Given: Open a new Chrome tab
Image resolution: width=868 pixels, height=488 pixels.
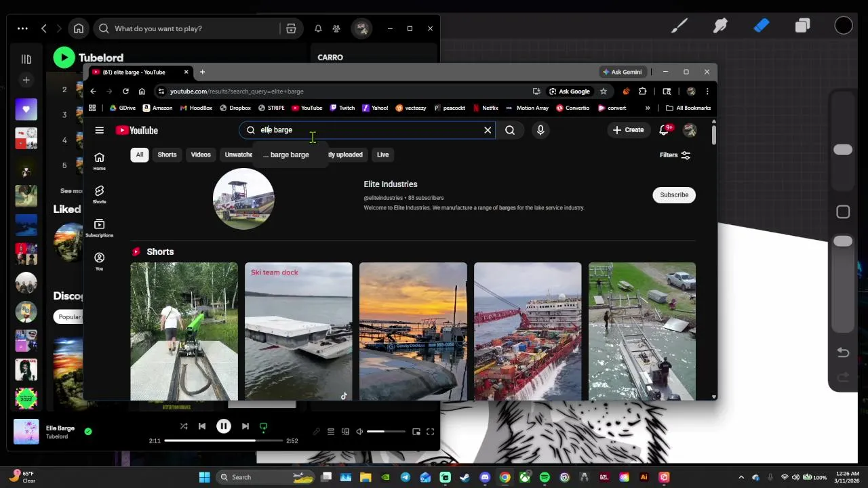Looking at the screenshot, I should pos(202,72).
